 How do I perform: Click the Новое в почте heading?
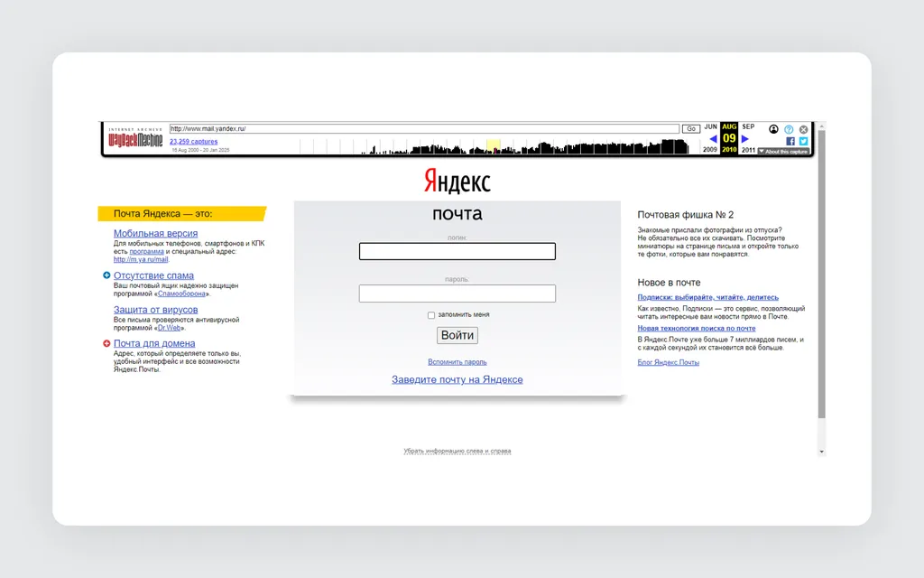coord(669,283)
